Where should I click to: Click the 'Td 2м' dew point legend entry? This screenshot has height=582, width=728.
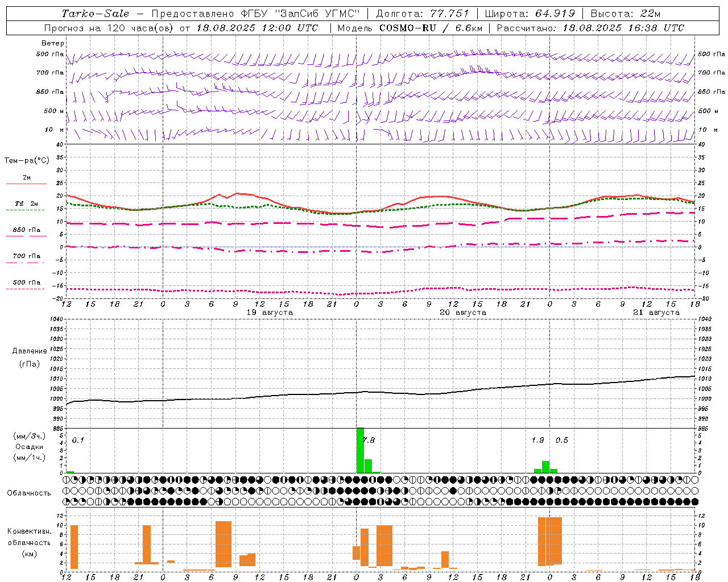pyautogui.click(x=26, y=203)
